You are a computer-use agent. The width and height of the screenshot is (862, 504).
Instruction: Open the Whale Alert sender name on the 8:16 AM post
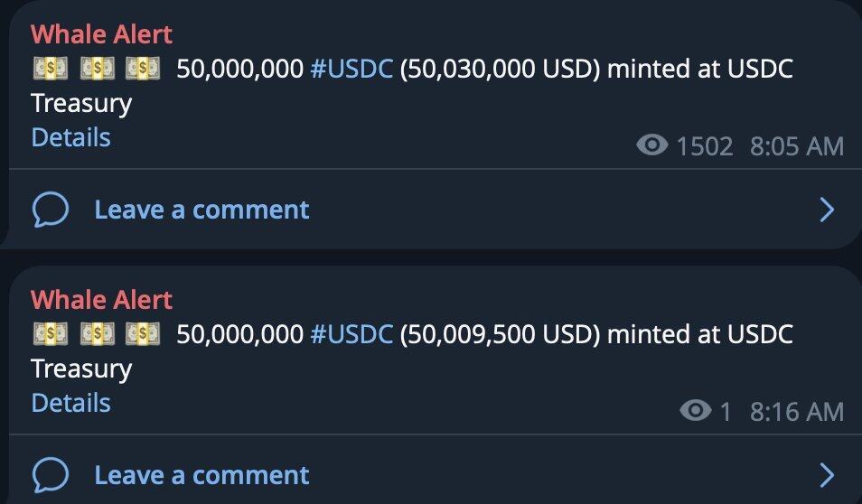[x=101, y=300]
